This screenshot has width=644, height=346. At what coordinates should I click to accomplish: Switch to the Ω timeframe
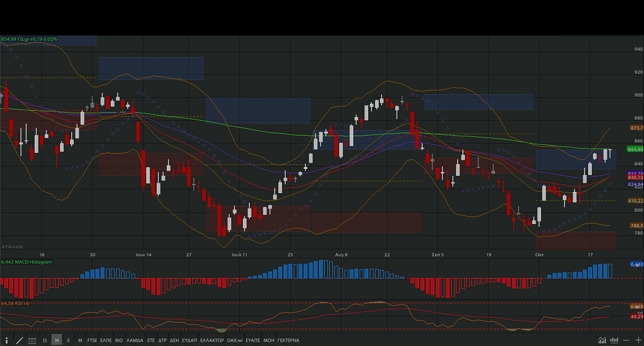(45, 340)
